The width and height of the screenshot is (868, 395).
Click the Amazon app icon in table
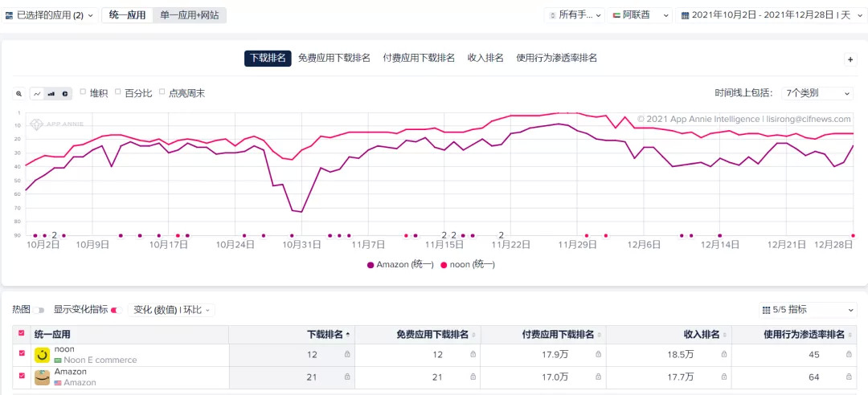coord(42,377)
